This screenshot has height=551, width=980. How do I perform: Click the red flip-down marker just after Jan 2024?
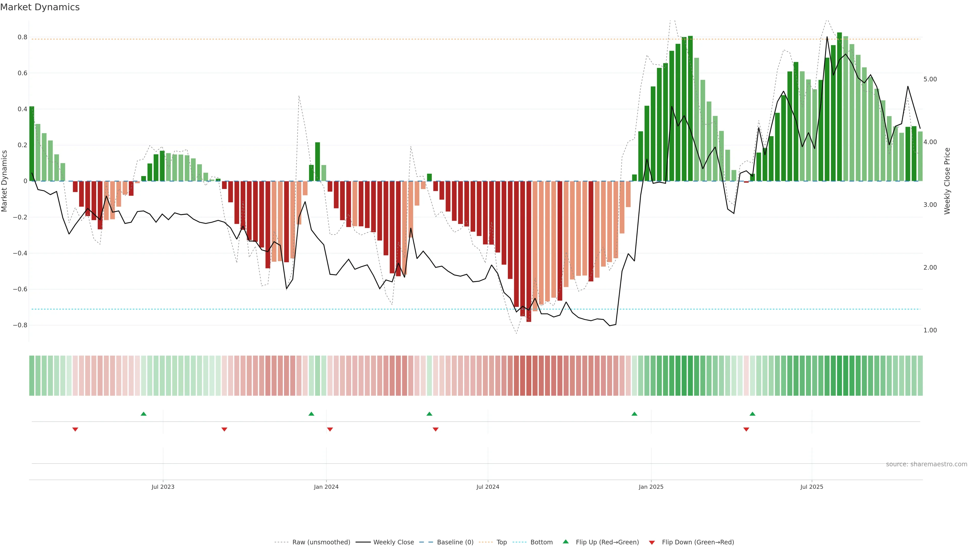pyautogui.click(x=330, y=429)
